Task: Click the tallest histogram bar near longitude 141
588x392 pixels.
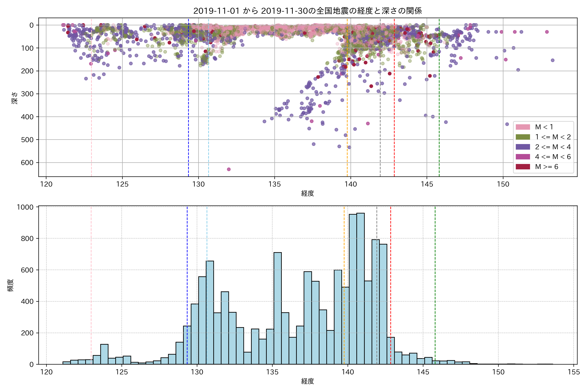Action: coord(360,287)
